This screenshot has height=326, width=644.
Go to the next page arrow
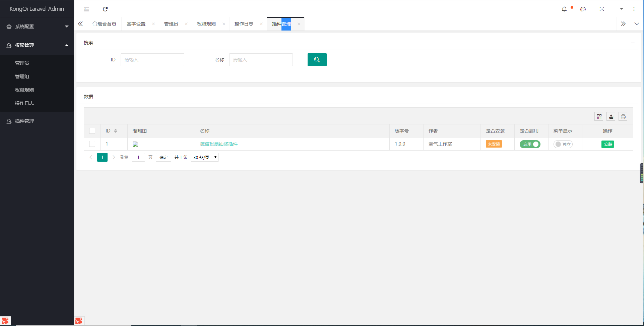(114, 157)
